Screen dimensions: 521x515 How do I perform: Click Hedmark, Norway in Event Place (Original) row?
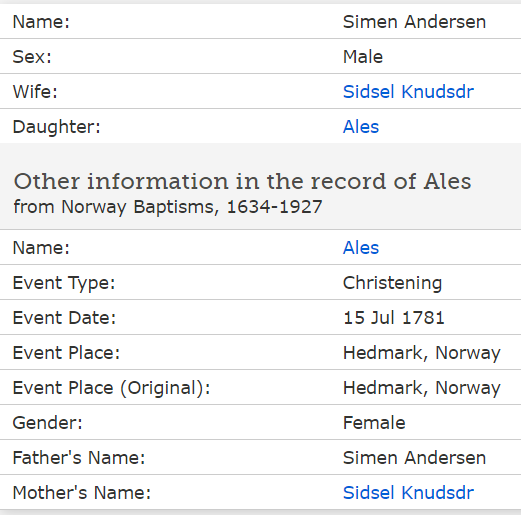point(422,388)
